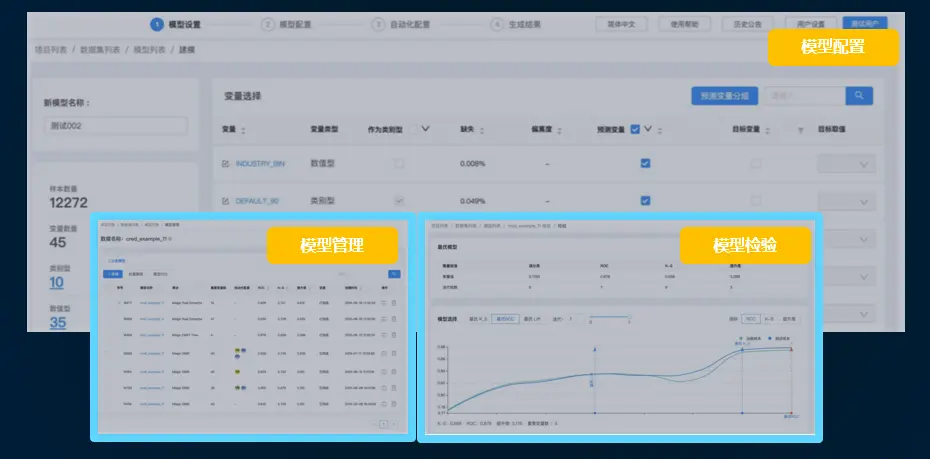The height and width of the screenshot is (459, 930).
Task: Expand the 作为类别型 header dropdown arrow
Action: [426, 128]
